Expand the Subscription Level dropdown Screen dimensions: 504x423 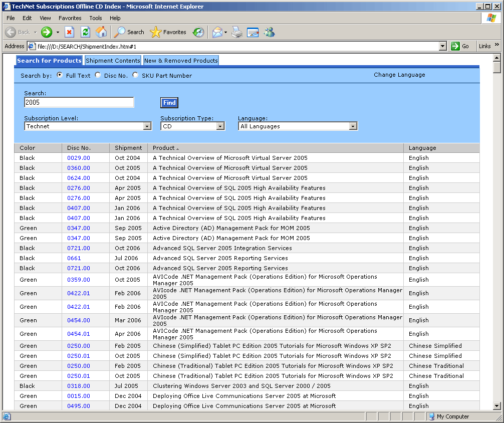coord(147,126)
